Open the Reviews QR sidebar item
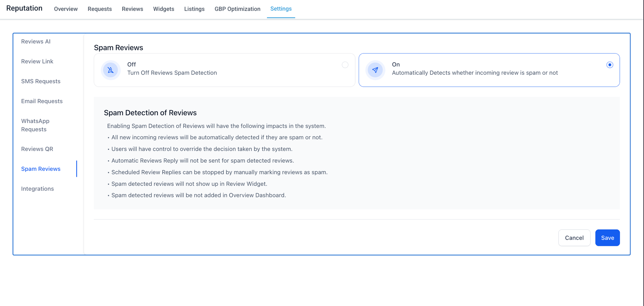This screenshot has width=644, height=306. [x=37, y=149]
